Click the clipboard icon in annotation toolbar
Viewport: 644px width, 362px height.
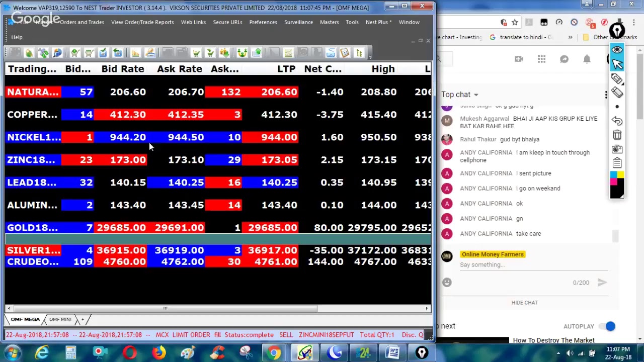pos(617,163)
